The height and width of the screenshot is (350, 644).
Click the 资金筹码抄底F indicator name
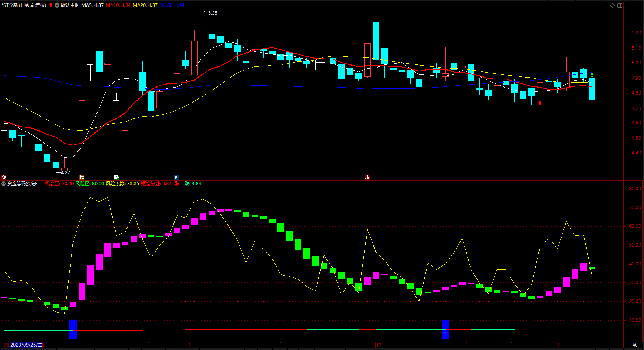22,184
